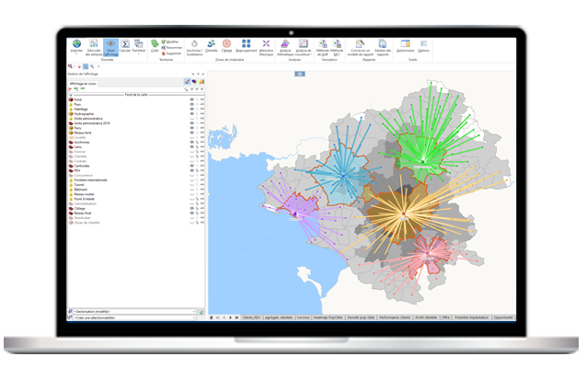The height and width of the screenshot is (368, 588).
Task: Select the Gérer l'affichage ribbon button
Action: (x=110, y=44)
